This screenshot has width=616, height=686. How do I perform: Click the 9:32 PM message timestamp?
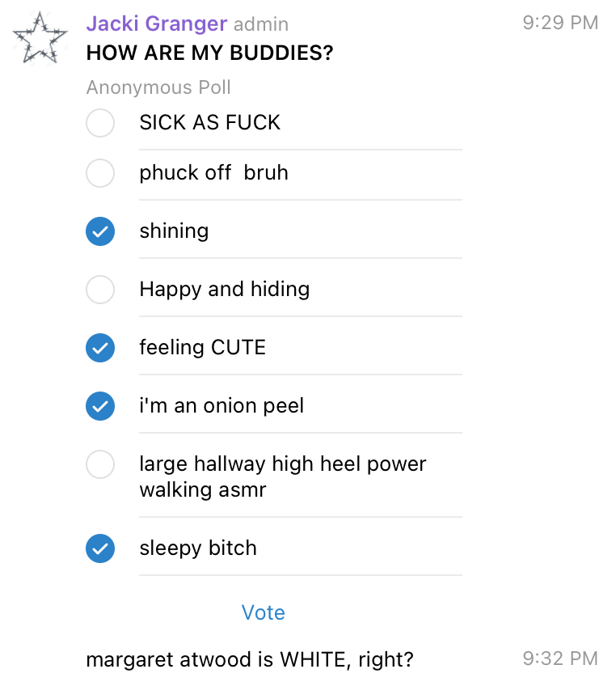click(x=560, y=658)
